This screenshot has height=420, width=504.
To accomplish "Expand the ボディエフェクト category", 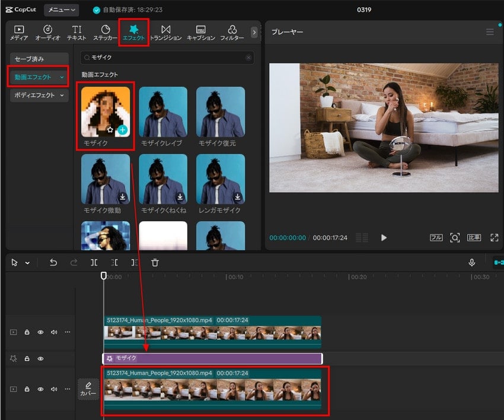I will click(39, 95).
